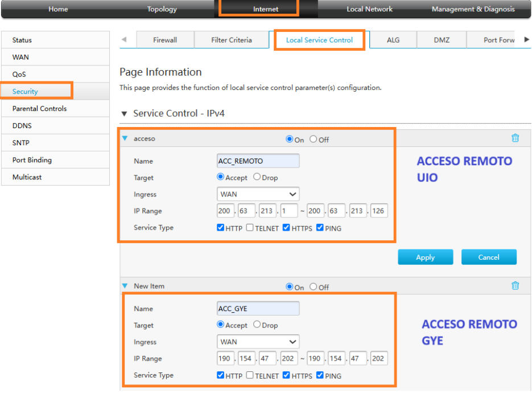Delete the New Item rule via trash icon
Image resolution: width=532 pixels, height=397 pixels.
(515, 285)
